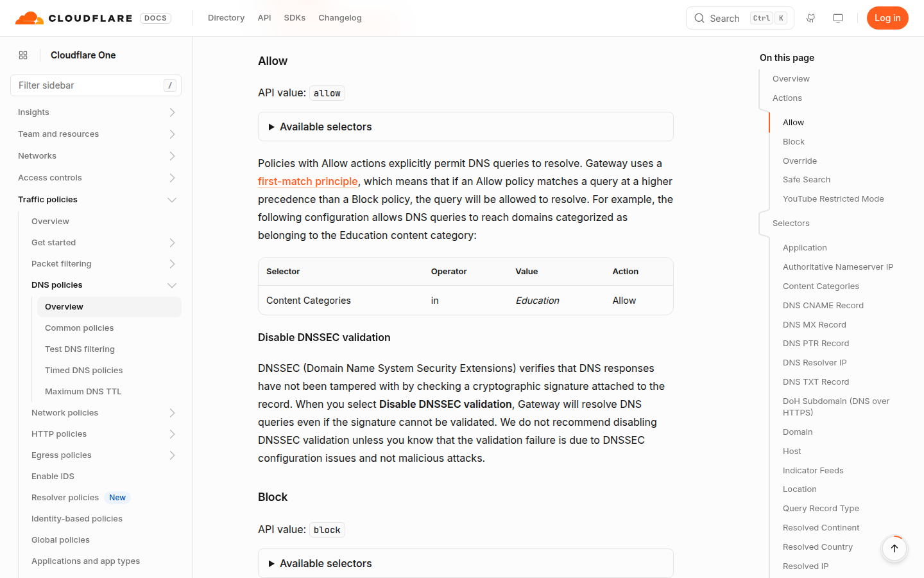This screenshot has width=924, height=578.
Task: Jump to DNS MX Record section
Action: pyautogui.click(x=814, y=325)
